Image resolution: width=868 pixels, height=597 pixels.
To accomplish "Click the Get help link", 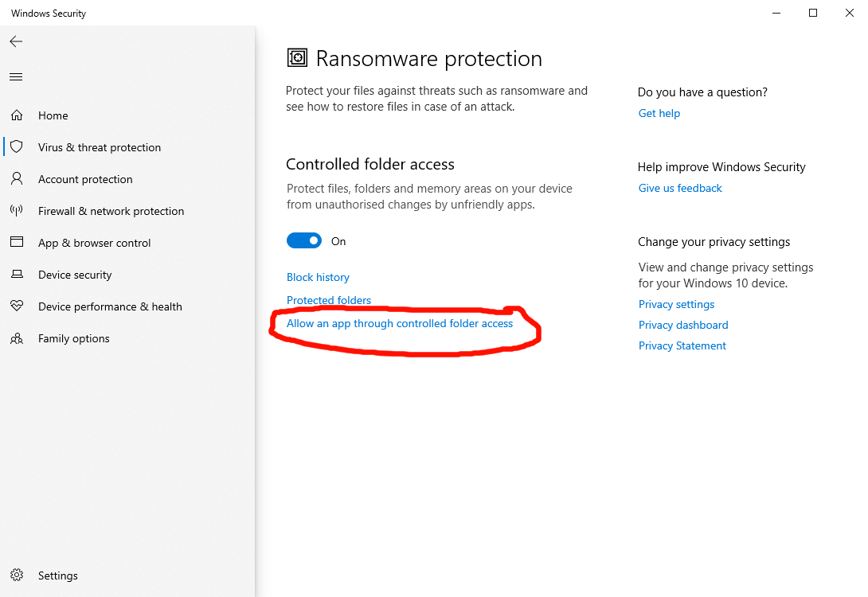I will pyautogui.click(x=659, y=113).
